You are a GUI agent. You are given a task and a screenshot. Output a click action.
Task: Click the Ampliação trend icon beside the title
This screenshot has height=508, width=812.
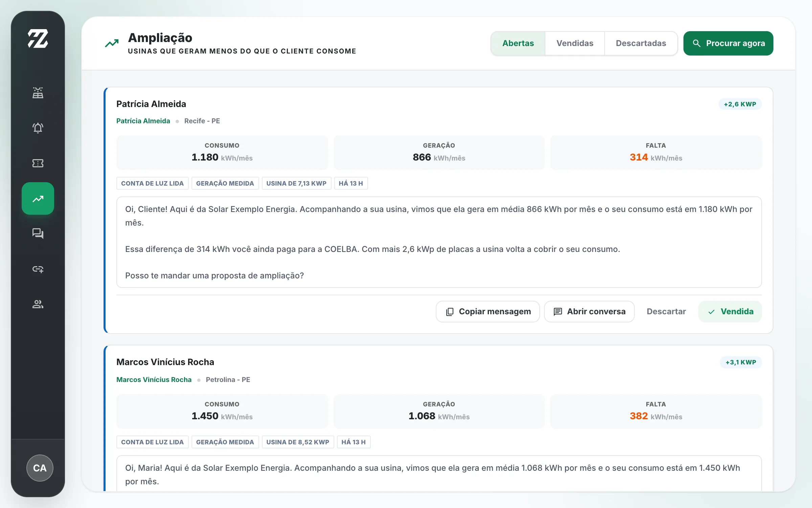pos(112,43)
